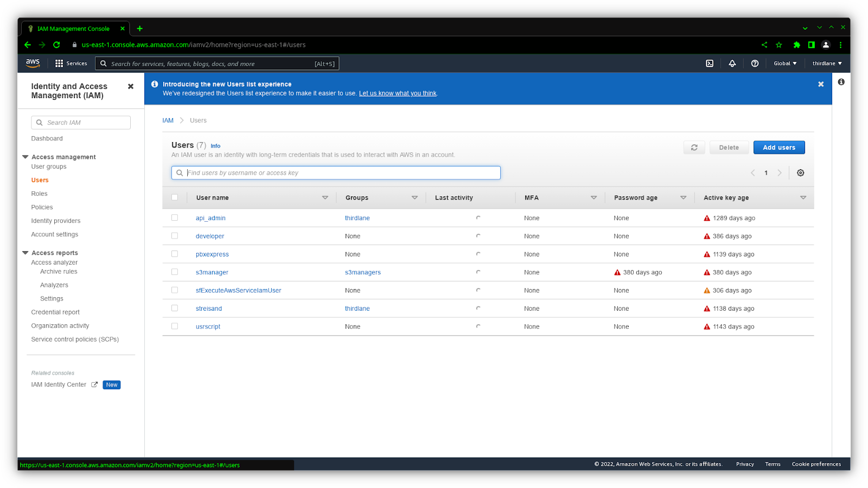
Task: Focus the Find users search field
Action: [x=336, y=173]
